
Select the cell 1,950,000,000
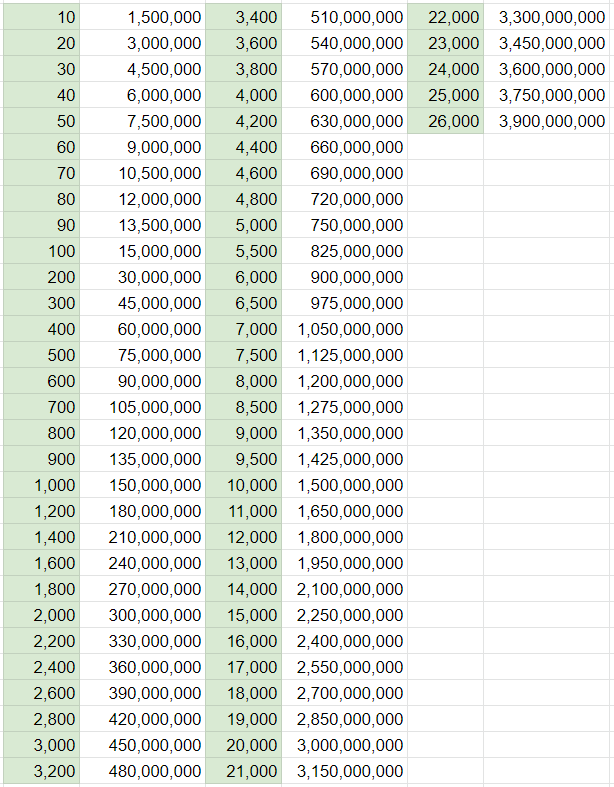(344, 563)
